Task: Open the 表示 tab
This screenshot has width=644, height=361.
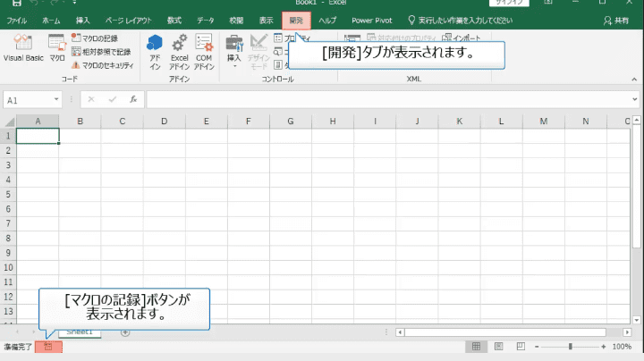Action: point(266,21)
